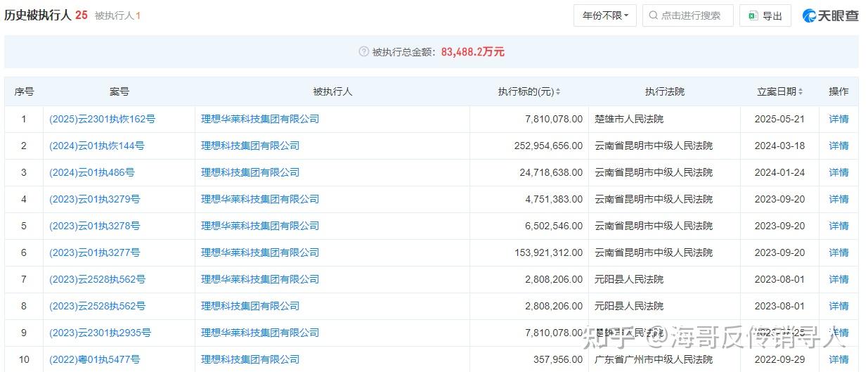Screen dimensions: 868x372
Task: Click the 案号 column header
Action: coord(119,91)
